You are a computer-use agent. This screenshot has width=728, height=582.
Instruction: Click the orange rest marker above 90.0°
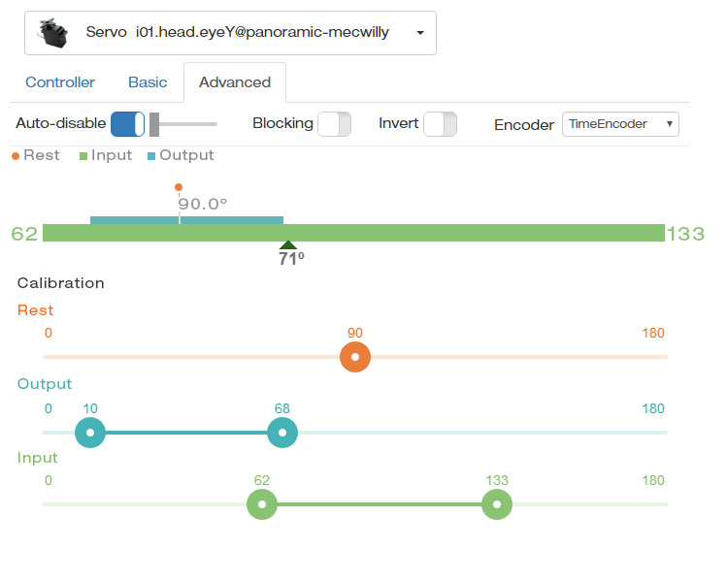click(179, 187)
